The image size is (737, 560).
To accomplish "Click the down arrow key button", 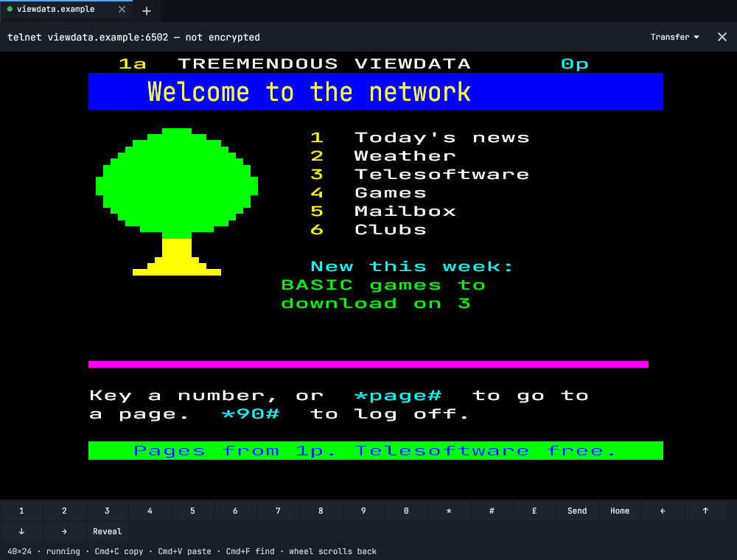I will pos(21,531).
